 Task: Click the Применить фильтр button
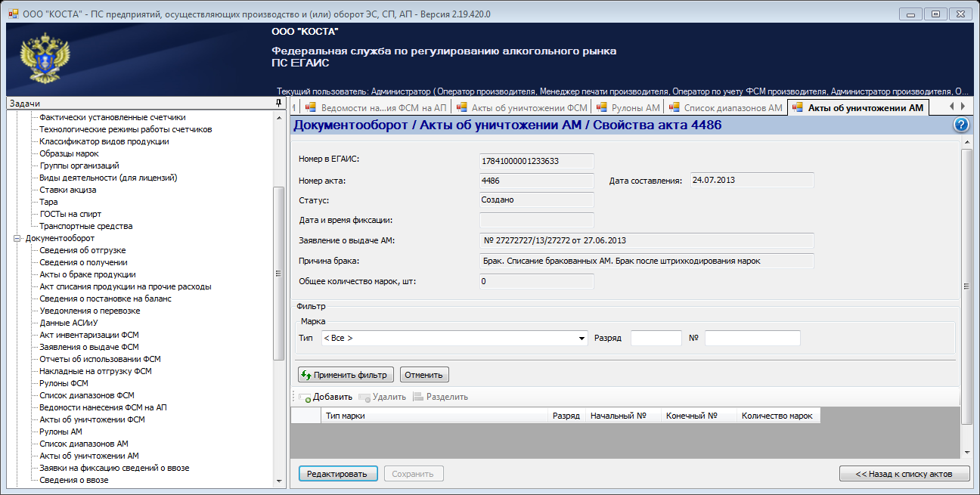346,375
